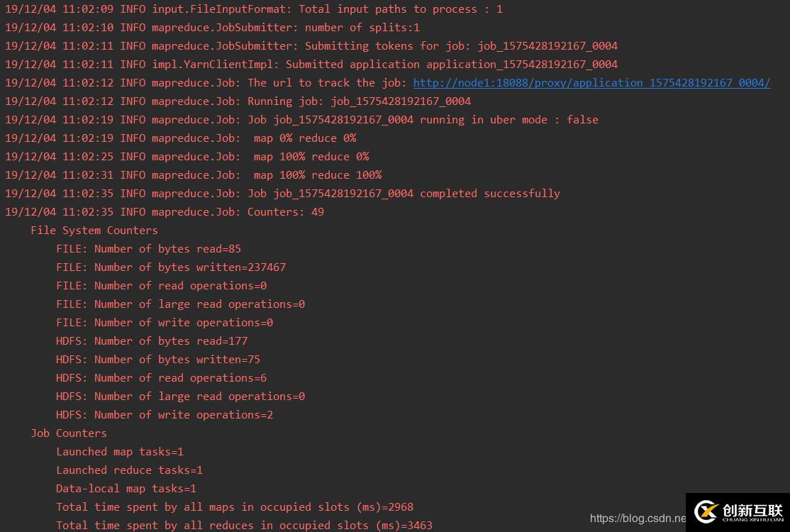Click the Chuangxin Hulian logo icon

pos(706,512)
